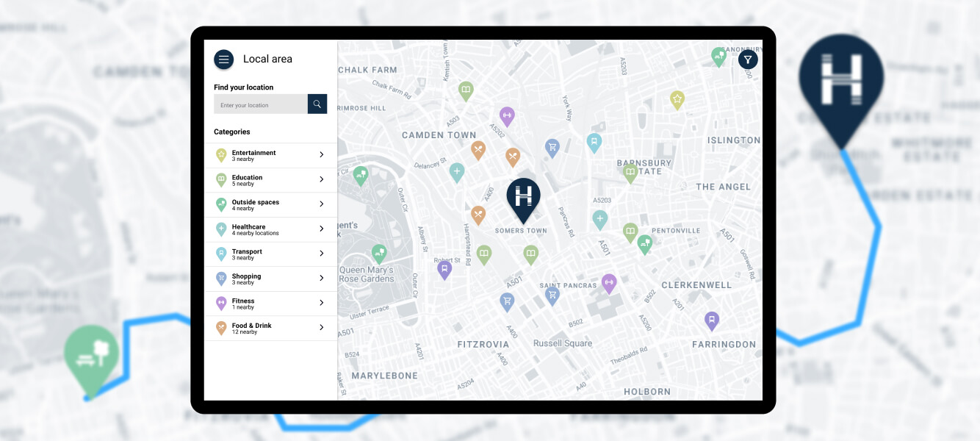Viewport: 980px width, 441px height.
Task: Click the blue cart shopping marker near York Way
Action: (552, 146)
